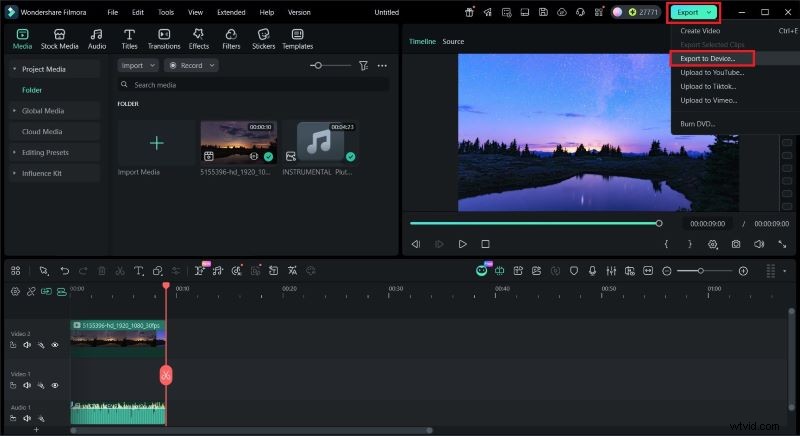Open the Stock Media panel

point(59,39)
